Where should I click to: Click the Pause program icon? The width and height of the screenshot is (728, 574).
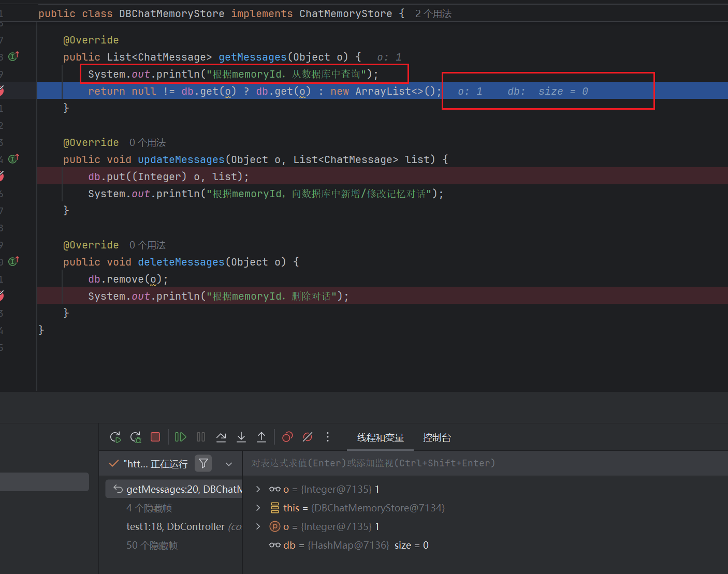pyautogui.click(x=201, y=437)
